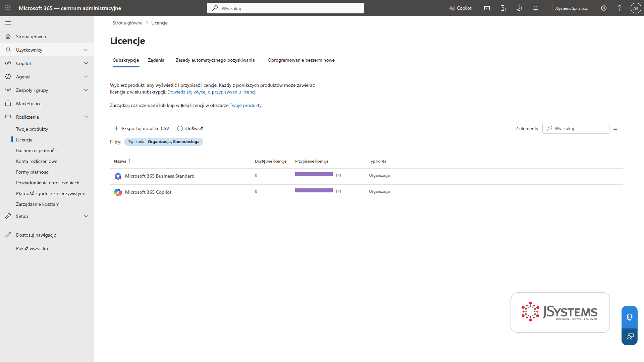The width and height of the screenshot is (644, 362).
Task: Open Zasady automatycznego pozyskiwania tab
Action: point(215,60)
